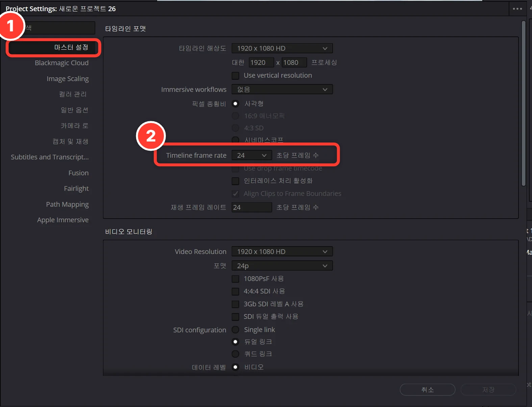Enable 3Gb SDI 레벨 A 사용 checkbox
This screenshot has width=532, height=407.
pyautogui.click(x=235, y=304)
